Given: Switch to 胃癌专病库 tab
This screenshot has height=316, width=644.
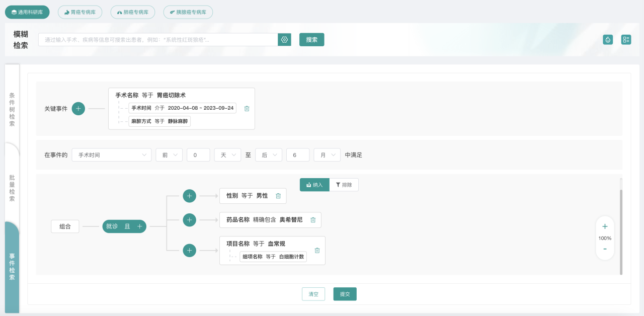Looking at the screenshot, I should 80,12.
